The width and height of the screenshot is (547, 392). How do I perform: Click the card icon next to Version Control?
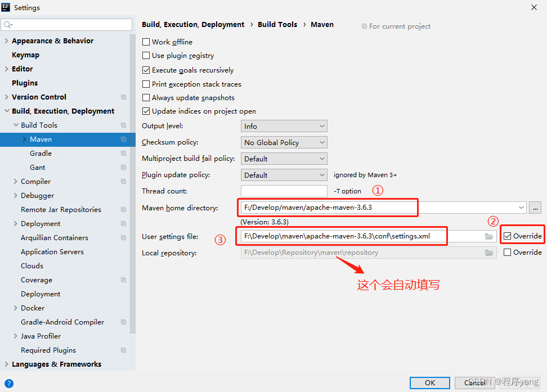tap(123, 97)
